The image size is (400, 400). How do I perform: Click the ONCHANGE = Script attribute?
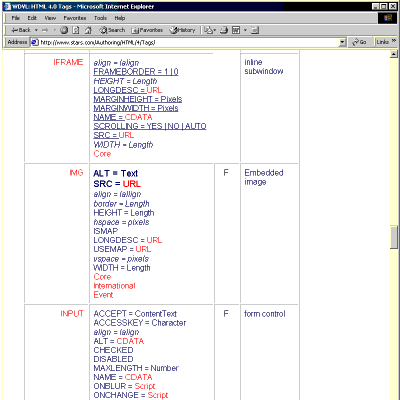coord(131,395)
